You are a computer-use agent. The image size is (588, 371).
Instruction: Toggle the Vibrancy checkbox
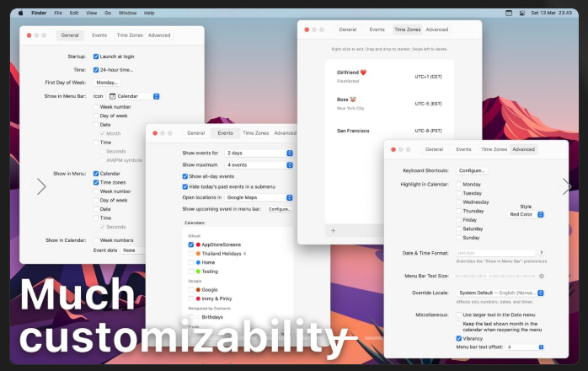click(458, 338)
